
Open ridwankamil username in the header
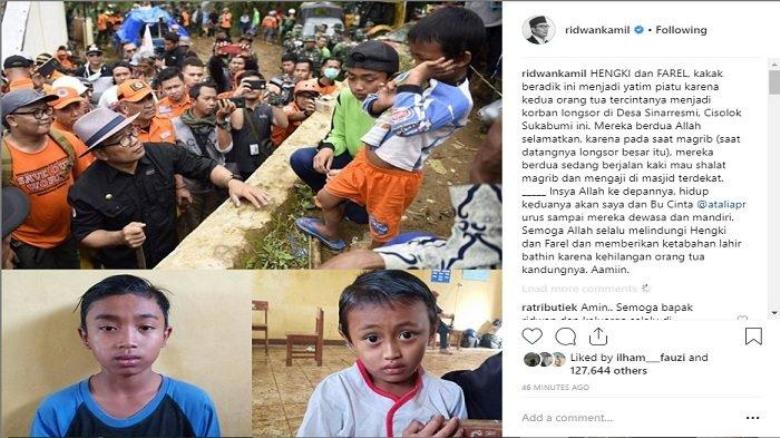[x=597, y=30]
